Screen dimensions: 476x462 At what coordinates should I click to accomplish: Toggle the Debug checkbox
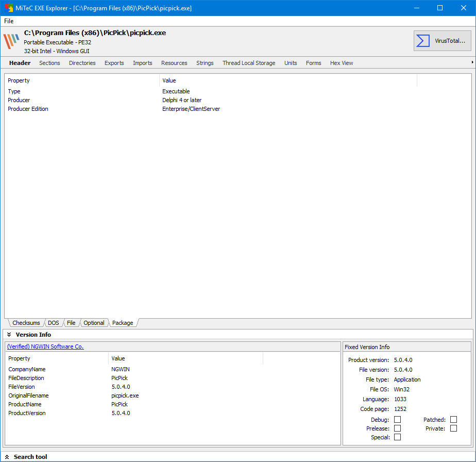(397, 419)
